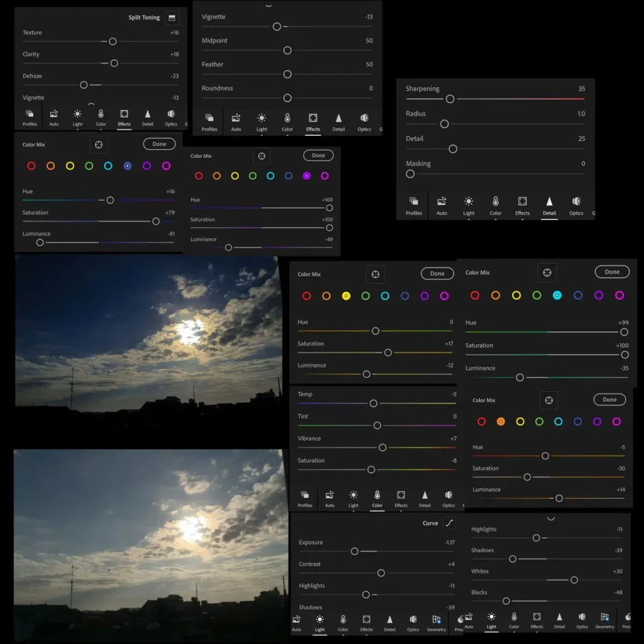Choose magenta circle in Color Mix with Luminance -35

(619, 296)
